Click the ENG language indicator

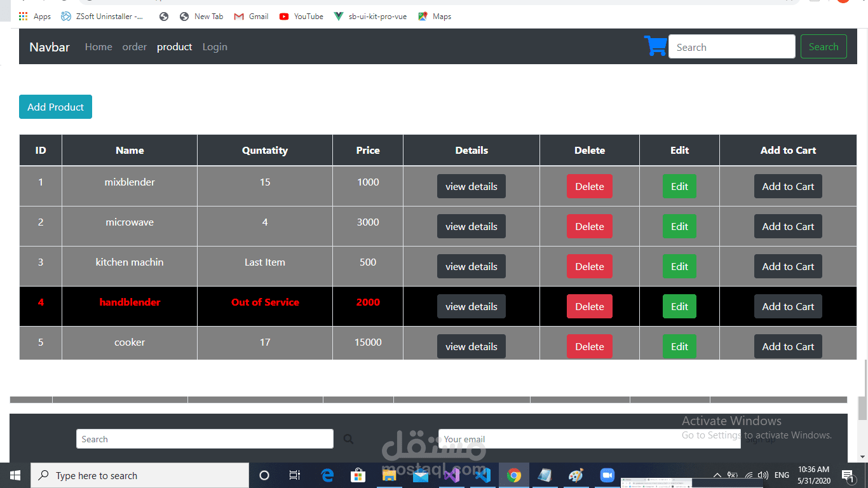tap(782, 475)
